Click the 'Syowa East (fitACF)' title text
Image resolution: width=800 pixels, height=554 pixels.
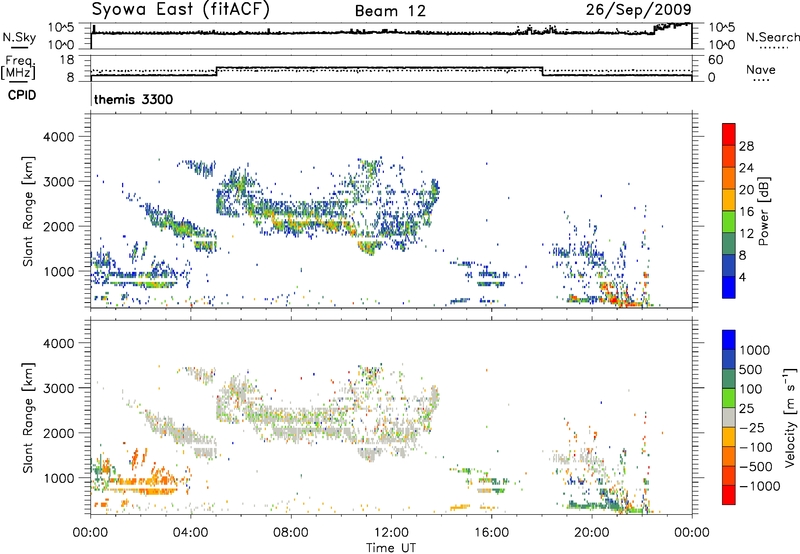pyautogui.click(x=181, y=9)
